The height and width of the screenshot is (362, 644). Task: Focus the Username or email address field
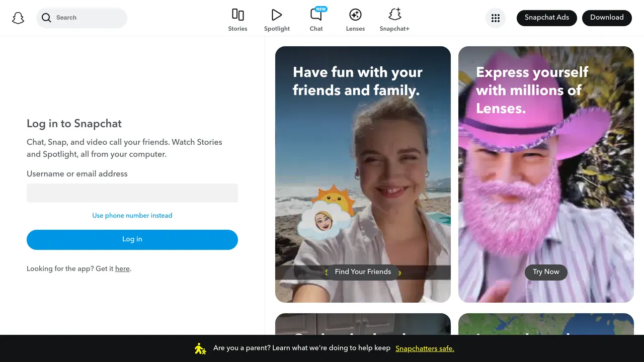point(132,193)
